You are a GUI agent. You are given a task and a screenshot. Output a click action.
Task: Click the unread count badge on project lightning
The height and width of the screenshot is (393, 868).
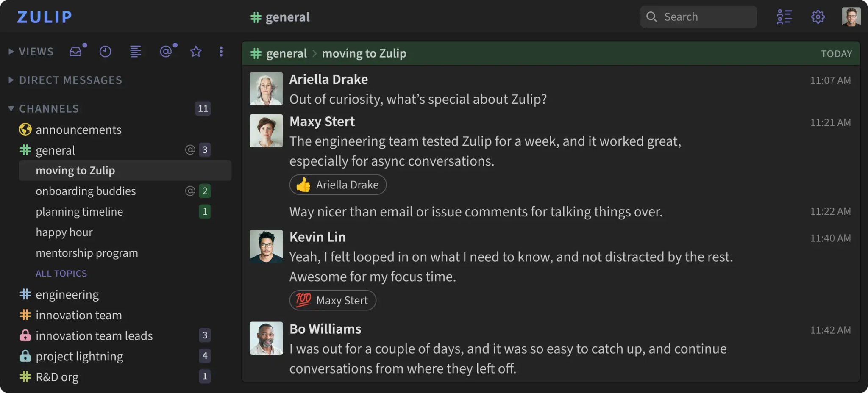205,356
